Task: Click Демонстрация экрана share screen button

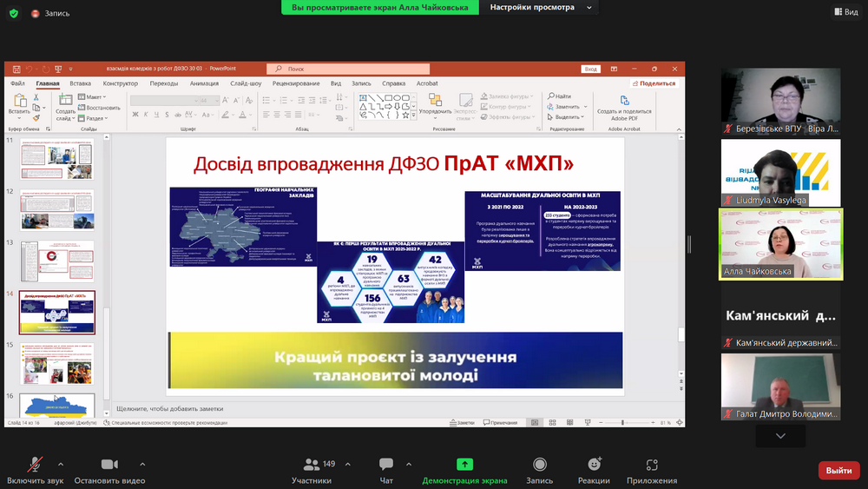Action: point(464,471)
